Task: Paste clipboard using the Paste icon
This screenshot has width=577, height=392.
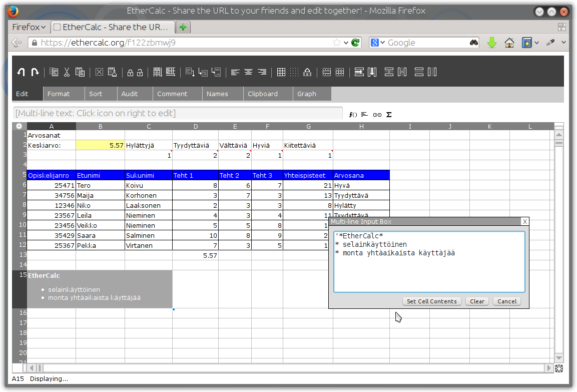Action: (x=80, y=72)
